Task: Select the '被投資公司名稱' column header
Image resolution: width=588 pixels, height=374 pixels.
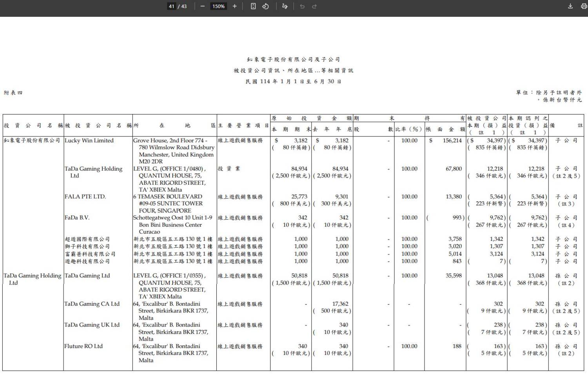Action: pyautogui.click(x=98, y=125)
